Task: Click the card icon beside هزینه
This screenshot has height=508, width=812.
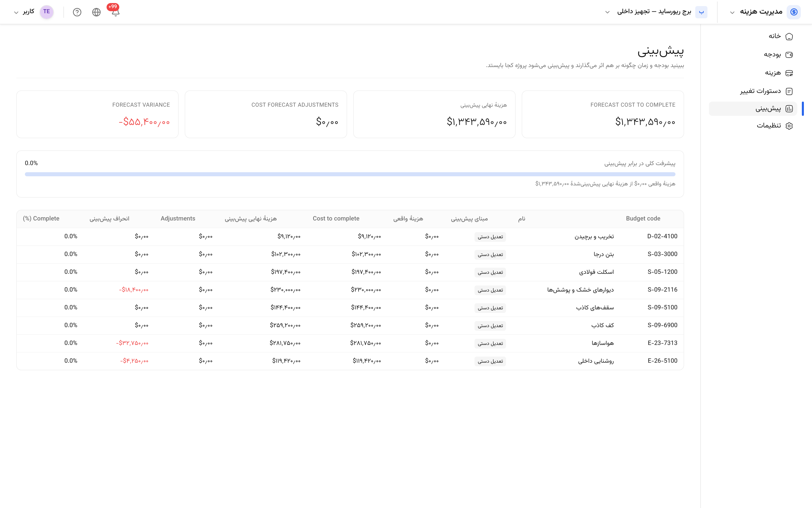Action: click(x=789, y=73)
